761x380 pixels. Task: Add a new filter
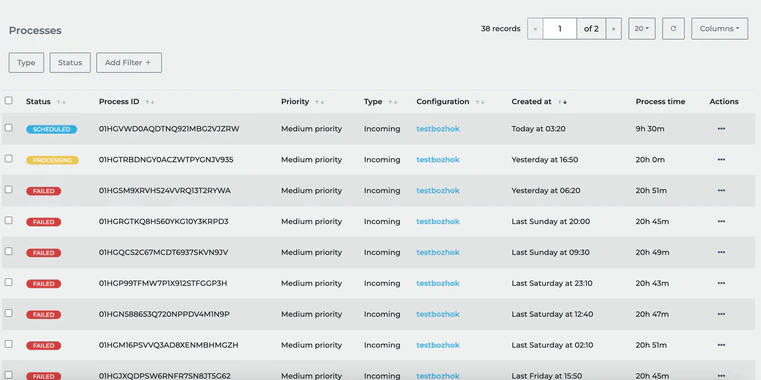pos(129,63)
